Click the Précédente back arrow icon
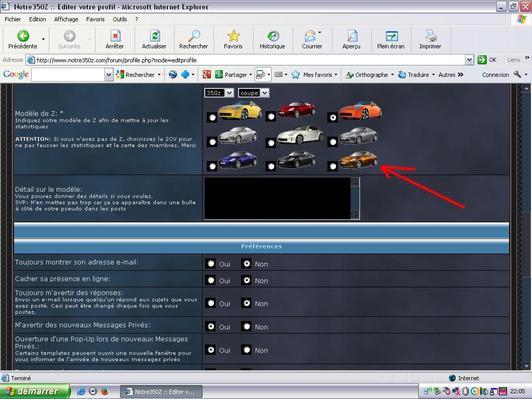Viewport: 532px width, 399px height. 23,36
